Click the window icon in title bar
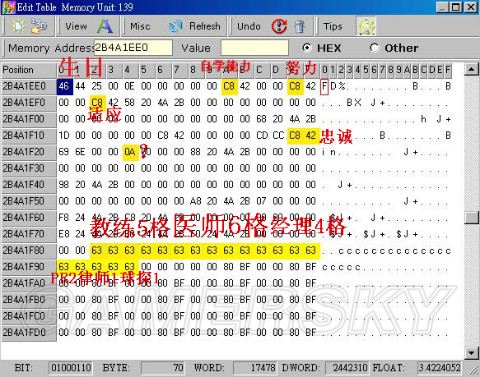This screenshot has height=377, width=480. [x=8, y=7]
